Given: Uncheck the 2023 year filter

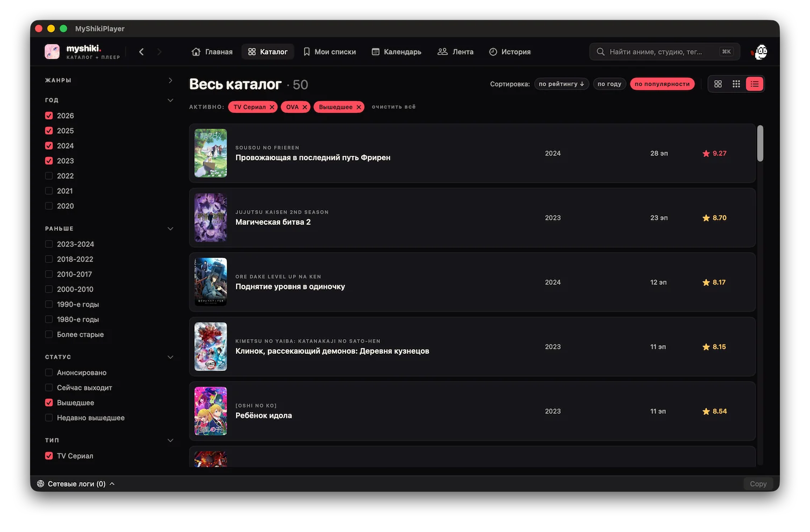Looking at the screenshot, I should [49, 161].
